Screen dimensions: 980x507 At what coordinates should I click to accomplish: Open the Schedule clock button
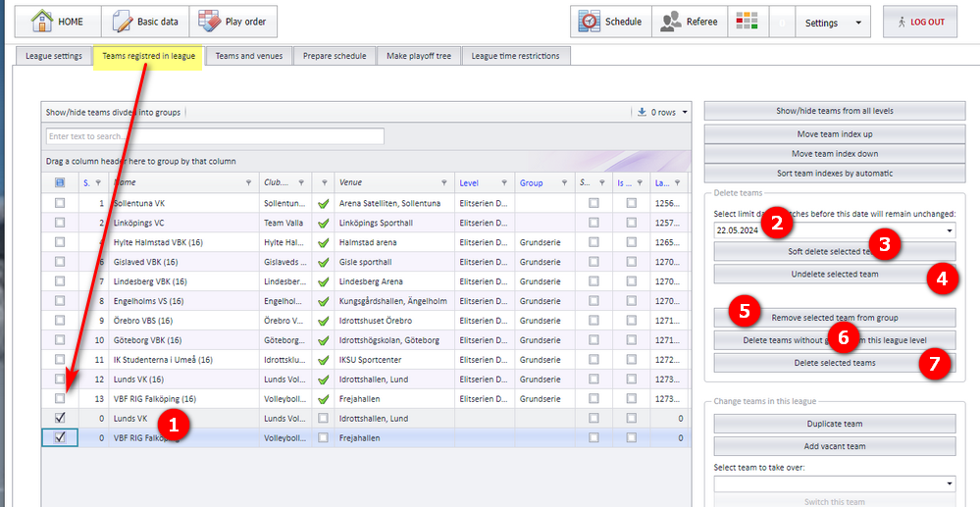click(610, 22)
